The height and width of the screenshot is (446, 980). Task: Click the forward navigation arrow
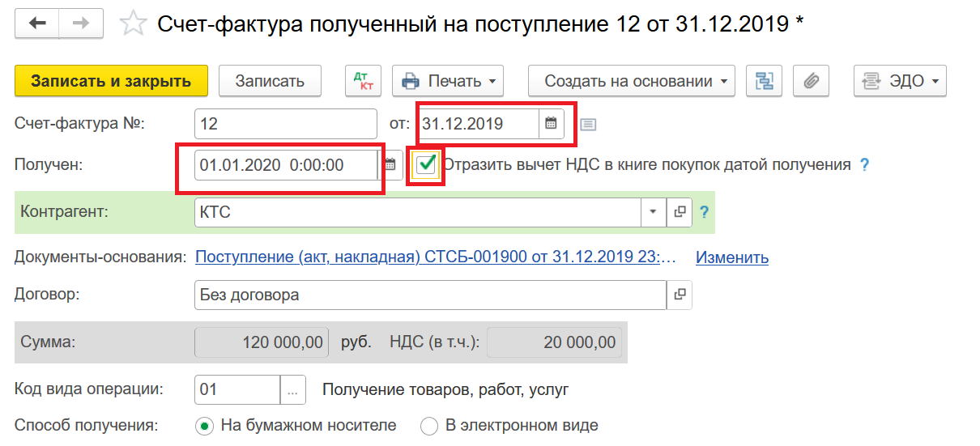click(81, 23)
